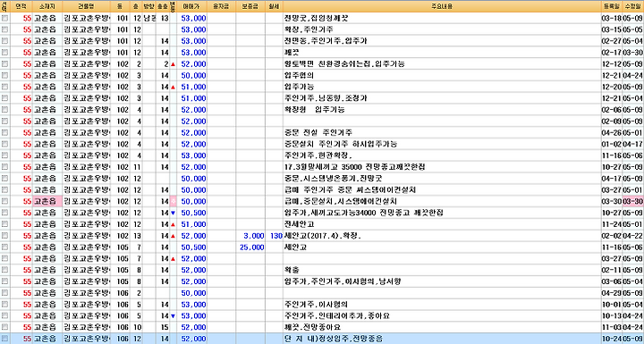Click the 남동 direction cell in first row
Screen dimensions: 644x344
[149, 19]
